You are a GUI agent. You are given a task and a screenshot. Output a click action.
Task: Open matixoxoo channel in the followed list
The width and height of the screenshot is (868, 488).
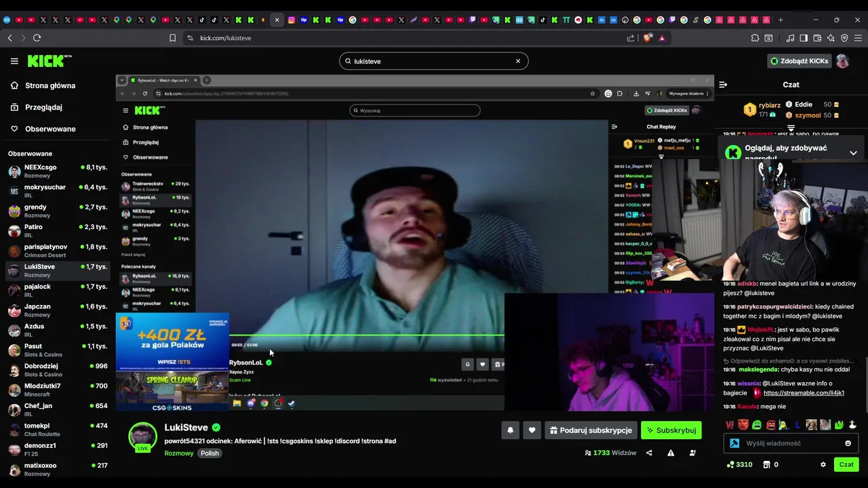58,469
